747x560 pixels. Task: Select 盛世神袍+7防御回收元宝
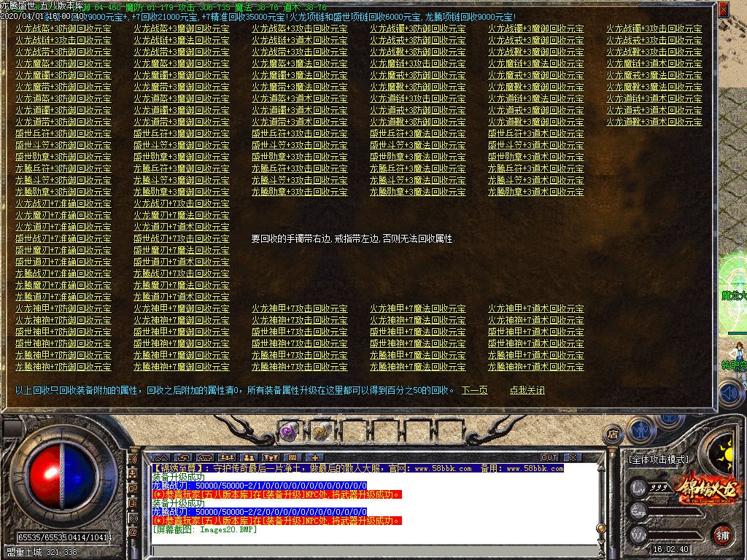point(63,344)
